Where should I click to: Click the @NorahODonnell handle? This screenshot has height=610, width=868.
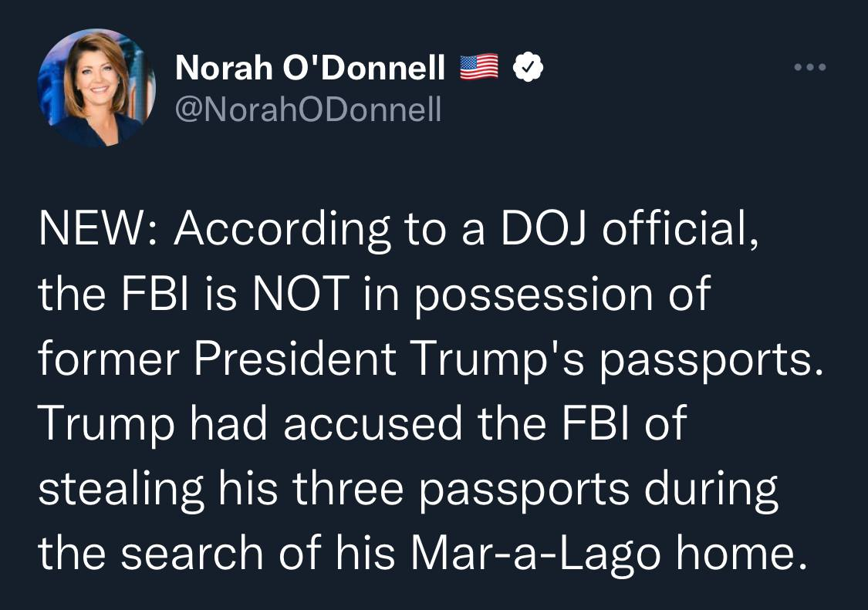coord(309,110)
